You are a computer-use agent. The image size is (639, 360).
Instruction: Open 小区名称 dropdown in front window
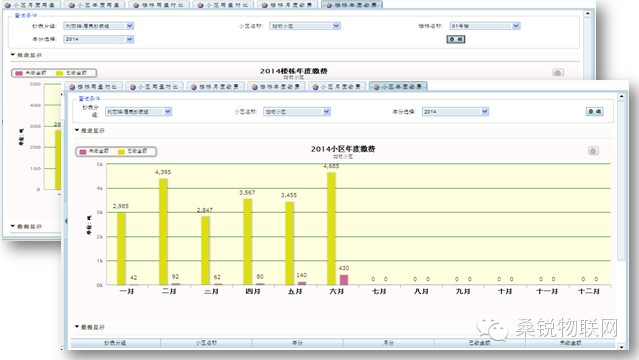pyautogui.click(x=297, y=112)
